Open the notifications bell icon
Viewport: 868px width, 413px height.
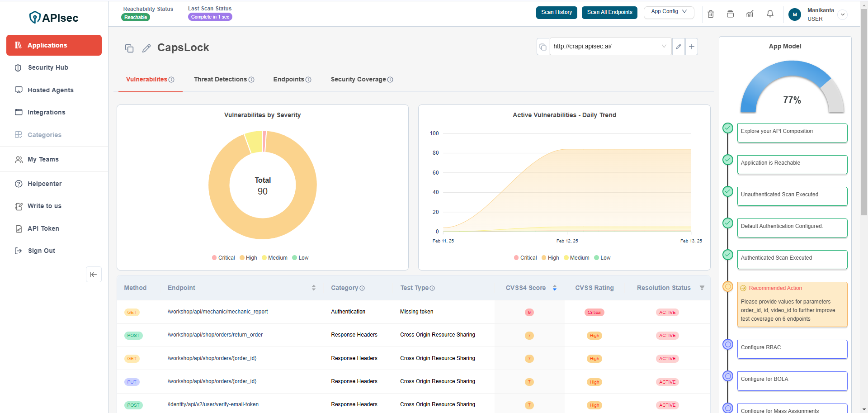[x=770, y=14]
